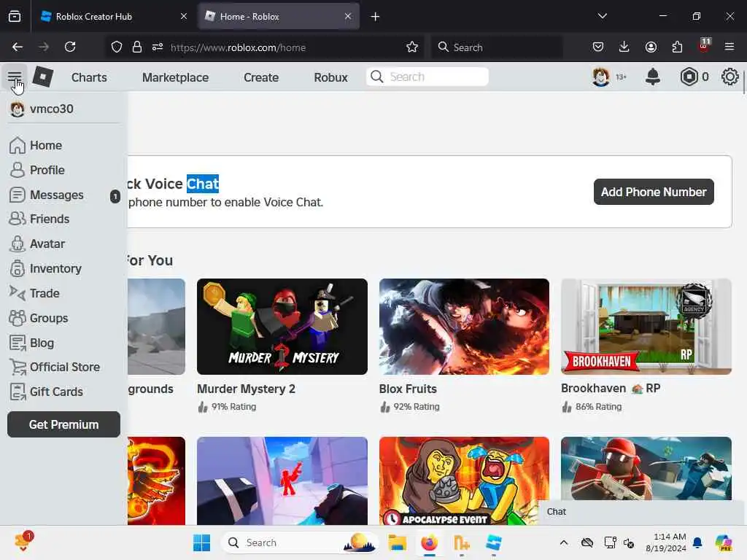747x560 pixels.
Task: Open the Apocalypse Event game thumbnail
Action: (x=464, y=481)
